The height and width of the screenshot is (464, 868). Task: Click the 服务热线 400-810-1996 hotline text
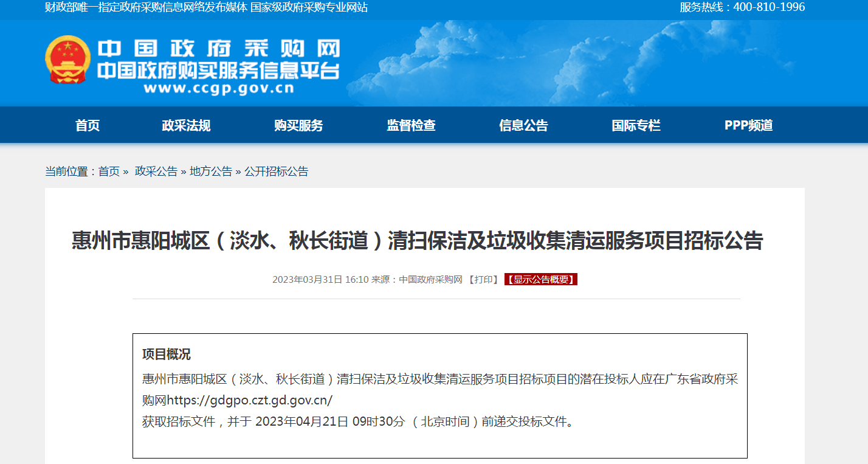pyautogui.click(x=742, y=7)
